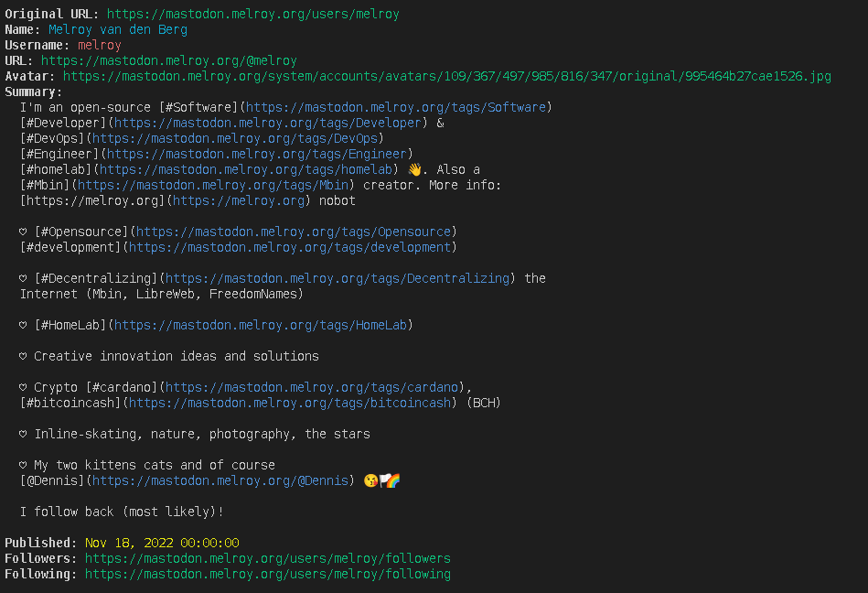Click the (BCH) text
Screen dimensions: 868x593
(x=484, y=402)
